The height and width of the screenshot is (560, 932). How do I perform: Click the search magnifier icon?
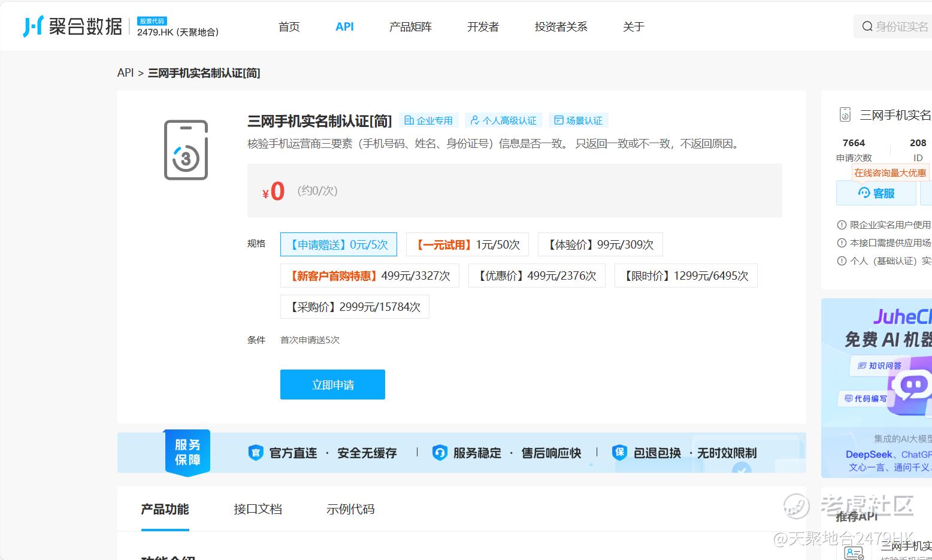pyautogui.click(x=867, y=26)
